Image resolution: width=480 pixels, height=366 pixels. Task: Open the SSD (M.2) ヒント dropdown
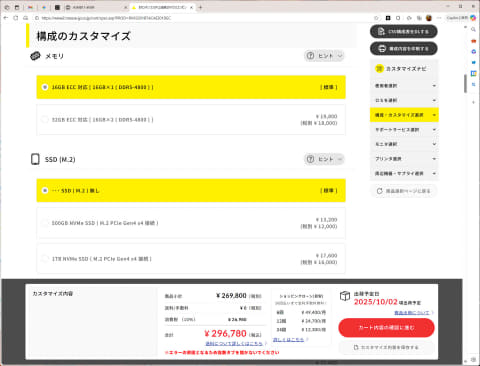coord(324,159)
